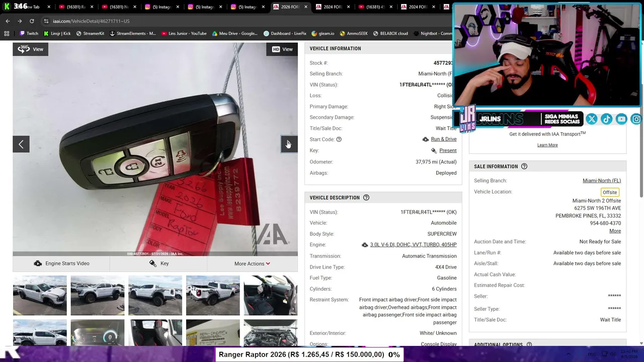Open the HD View of the photo

(282, 49)
